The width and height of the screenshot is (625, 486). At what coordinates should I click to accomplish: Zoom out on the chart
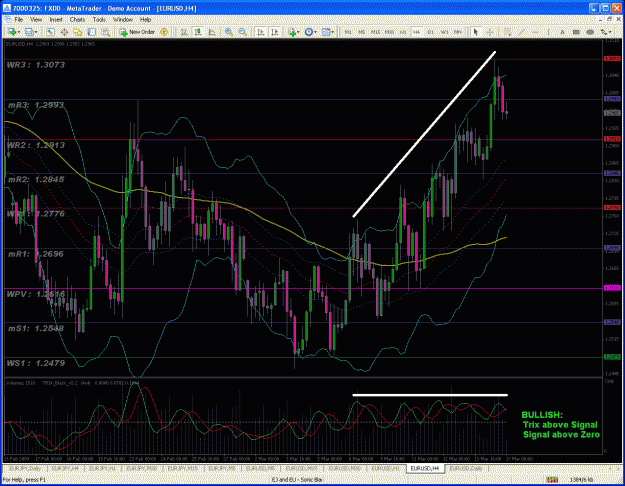point(242,32)
